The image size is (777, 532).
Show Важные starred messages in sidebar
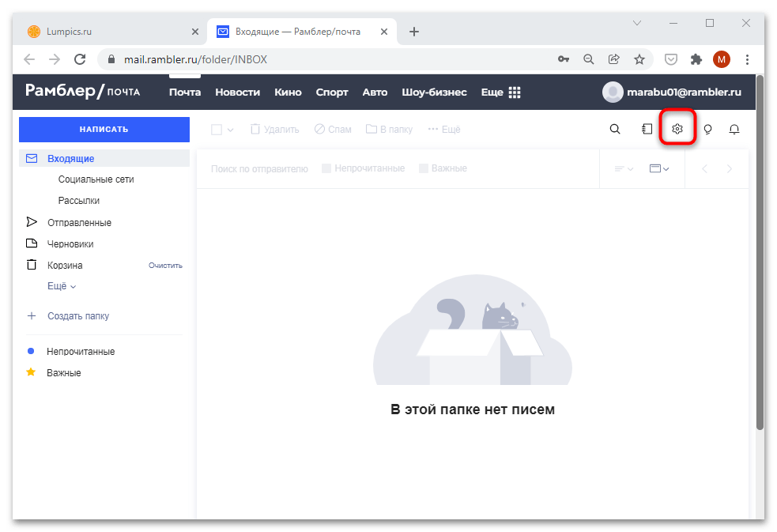tap(63, 373)
